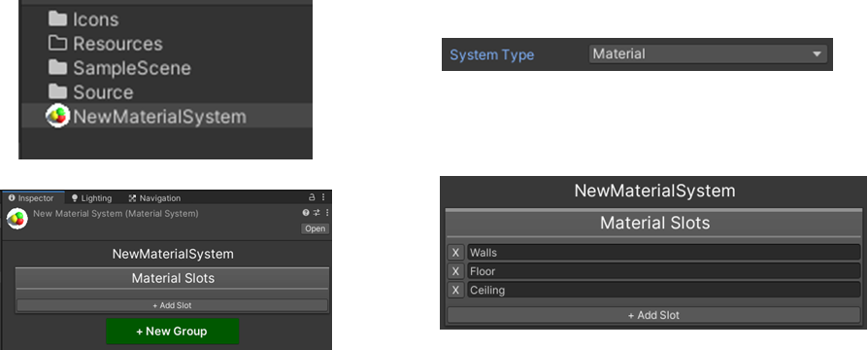The image size is (868, 350).
Task: Switch to the Inspector tab
Action: pyautogui.click(x=32, y=198)
